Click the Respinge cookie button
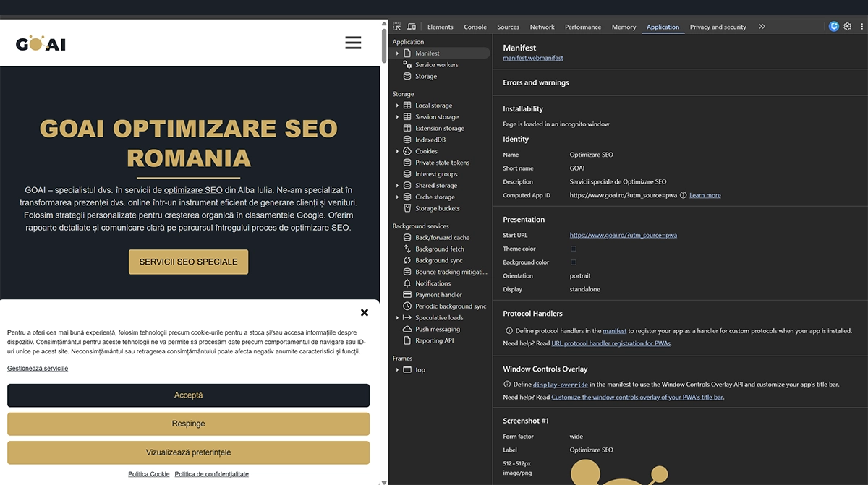 point(188,424)
